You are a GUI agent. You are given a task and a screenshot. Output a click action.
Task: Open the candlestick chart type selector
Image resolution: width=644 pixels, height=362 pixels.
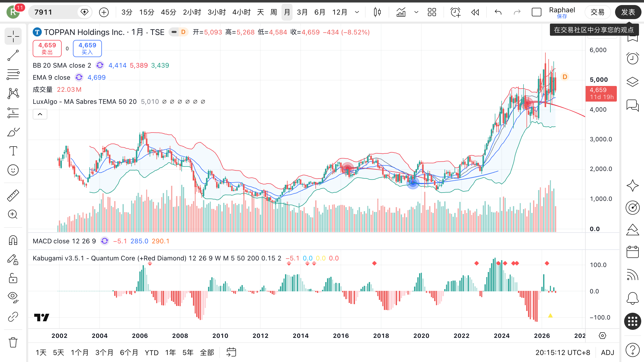pos(377,12)
